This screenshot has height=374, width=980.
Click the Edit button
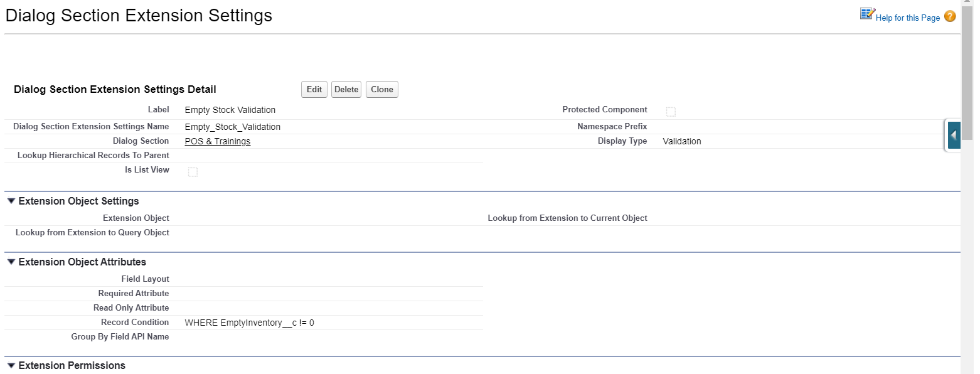[314, 90]
